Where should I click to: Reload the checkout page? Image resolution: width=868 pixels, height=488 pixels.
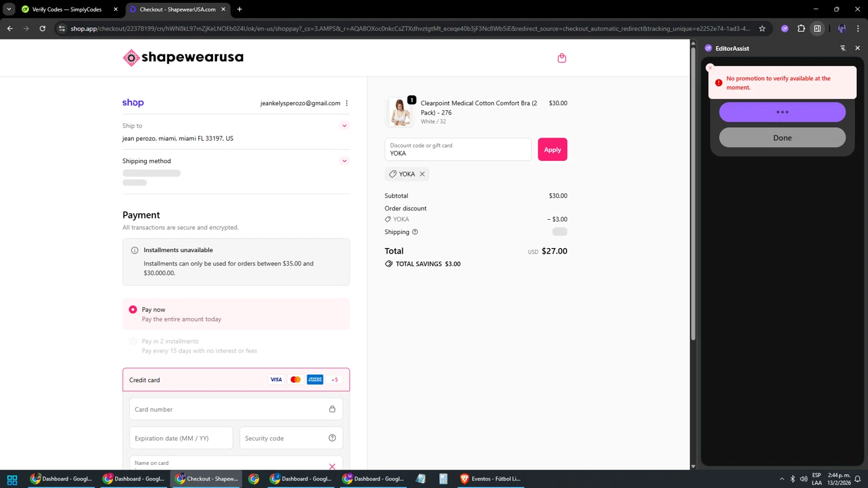pos(42,28)
